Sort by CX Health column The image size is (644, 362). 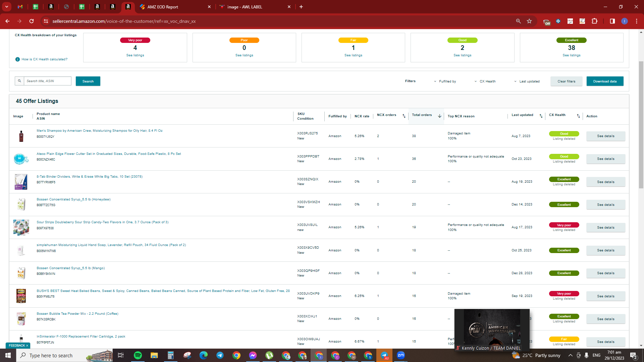pos(578,116)
